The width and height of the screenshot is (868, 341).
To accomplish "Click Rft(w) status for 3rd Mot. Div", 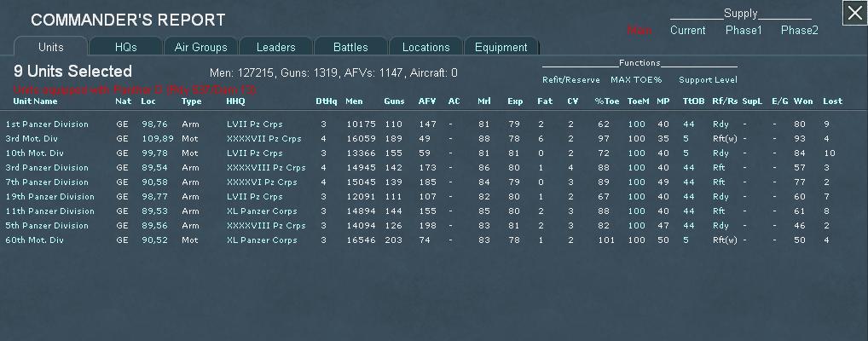I will pos(725,138).
